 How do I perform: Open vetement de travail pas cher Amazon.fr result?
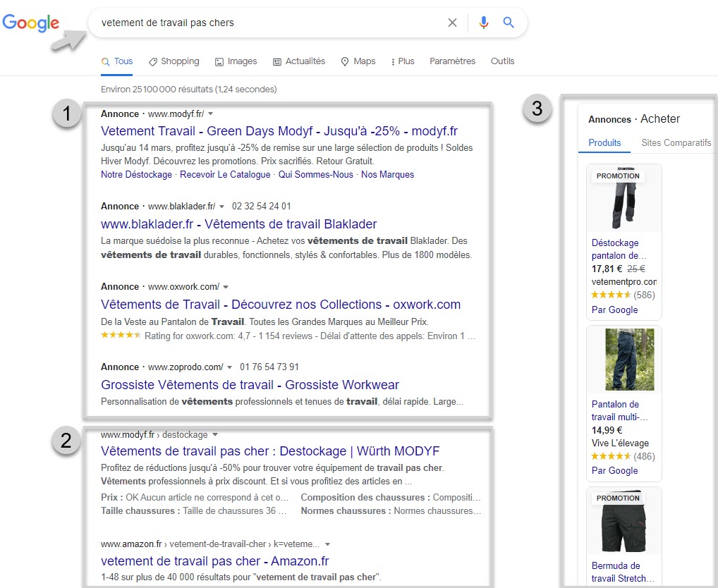point(214,561)
